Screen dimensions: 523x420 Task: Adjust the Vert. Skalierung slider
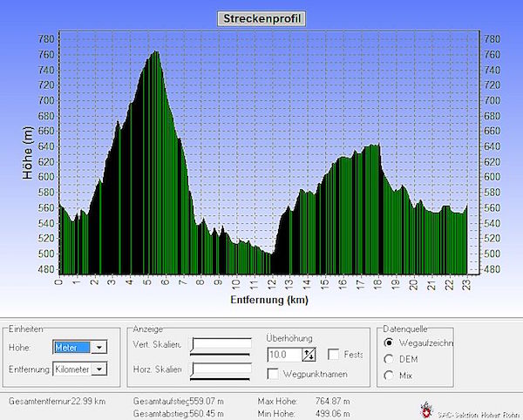point(221,346)
